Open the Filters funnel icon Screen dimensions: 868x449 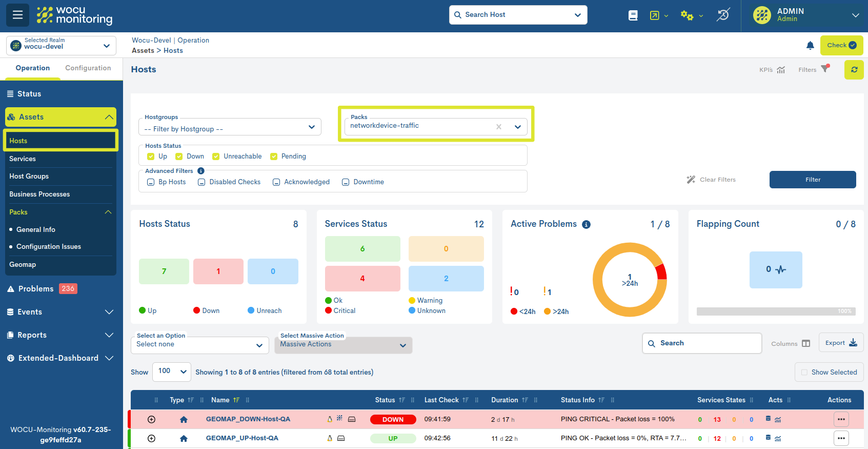pyautogui.click(x=824, y=69)
